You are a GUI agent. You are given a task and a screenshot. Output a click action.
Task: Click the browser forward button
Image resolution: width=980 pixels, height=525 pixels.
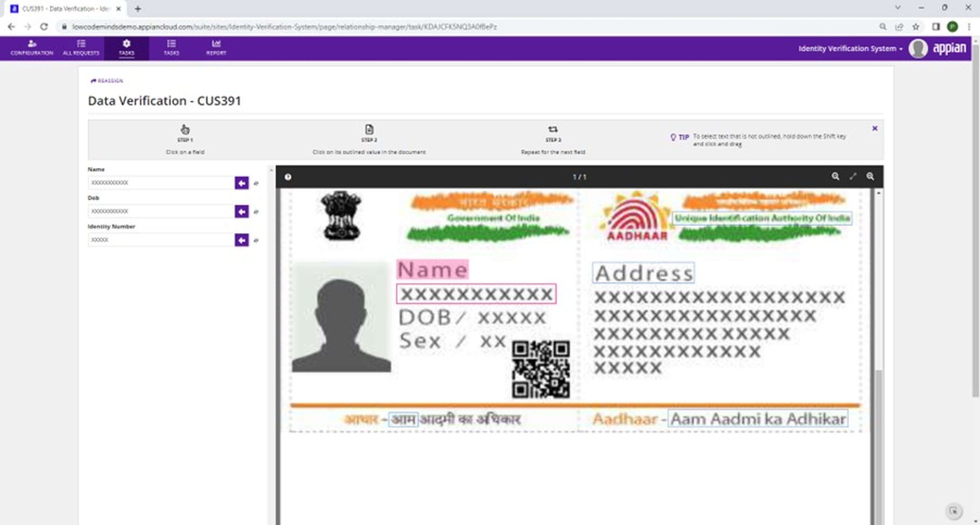coord(27,27)
